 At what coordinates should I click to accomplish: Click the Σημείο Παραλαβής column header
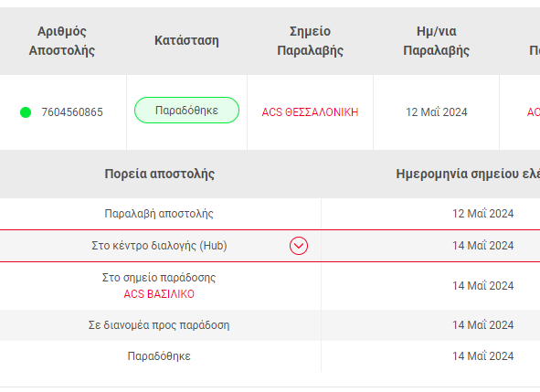click(310, 41)
